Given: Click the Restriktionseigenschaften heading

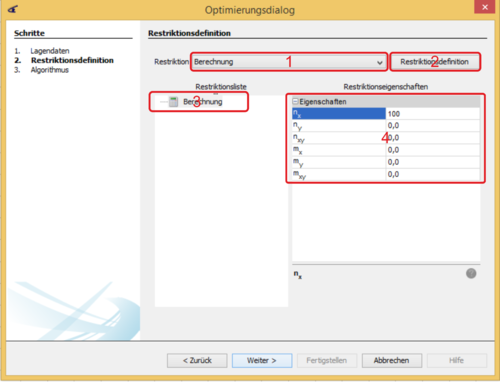Looking at the screenshot, I should pyautogui.click(x=386, y=87).
